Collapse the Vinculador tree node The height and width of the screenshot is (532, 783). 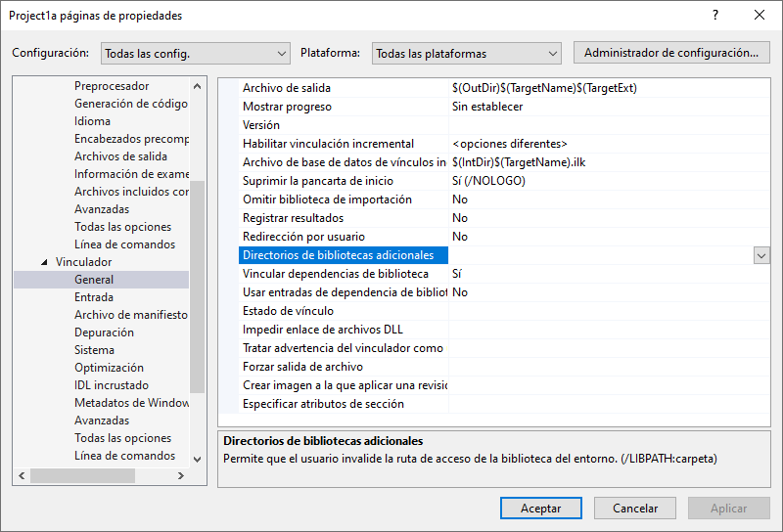(44, 262)
